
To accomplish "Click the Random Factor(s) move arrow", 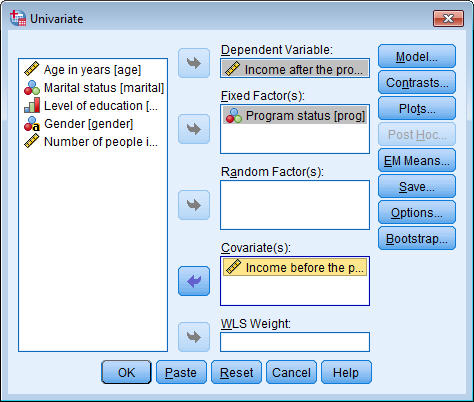I will coord(194,205).
